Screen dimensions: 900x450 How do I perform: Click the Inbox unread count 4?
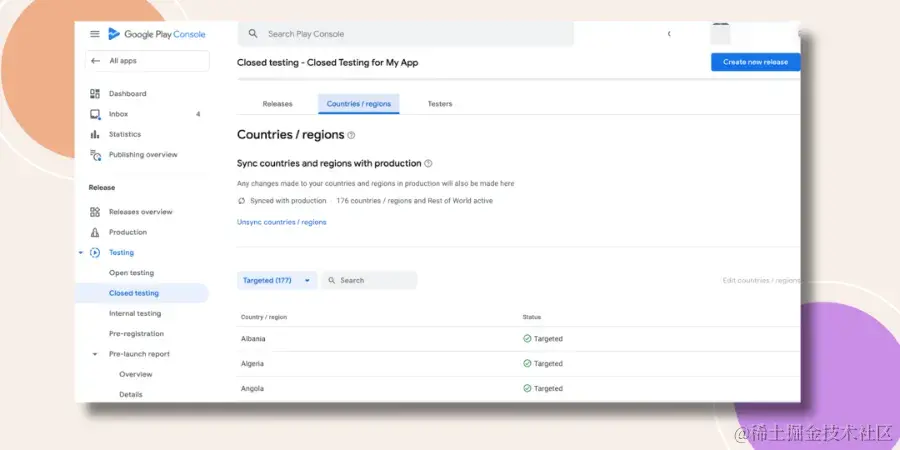click(198, 114)
